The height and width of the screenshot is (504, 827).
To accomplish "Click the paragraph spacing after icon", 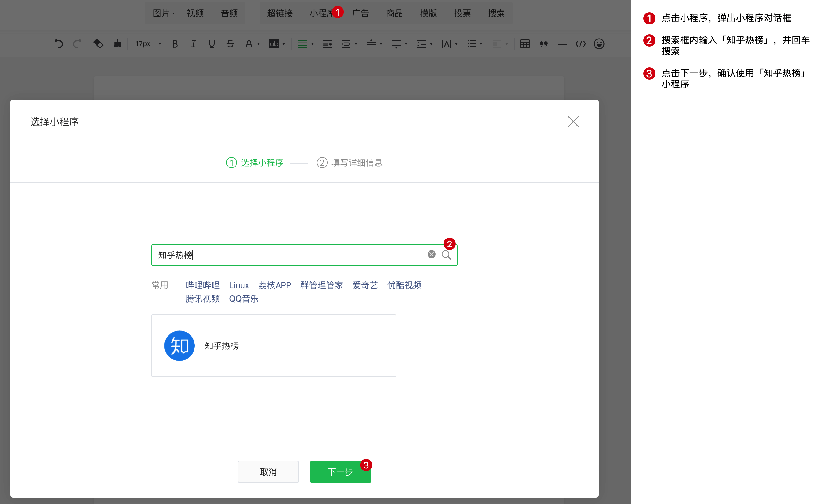I will (396, 44).
